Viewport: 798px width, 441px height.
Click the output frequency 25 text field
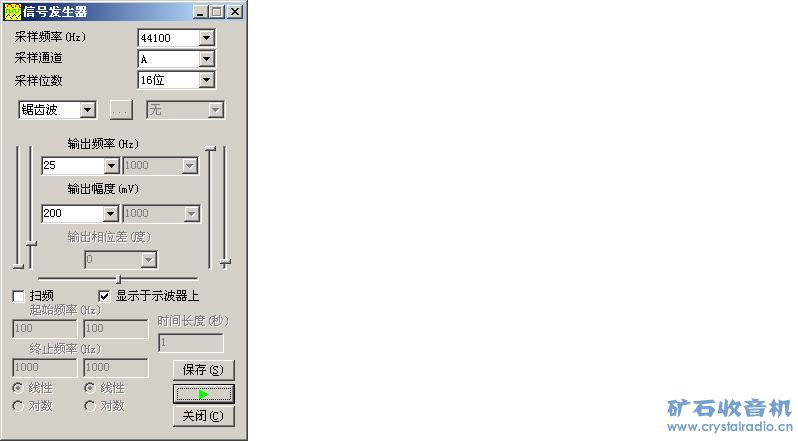point(73,165)
